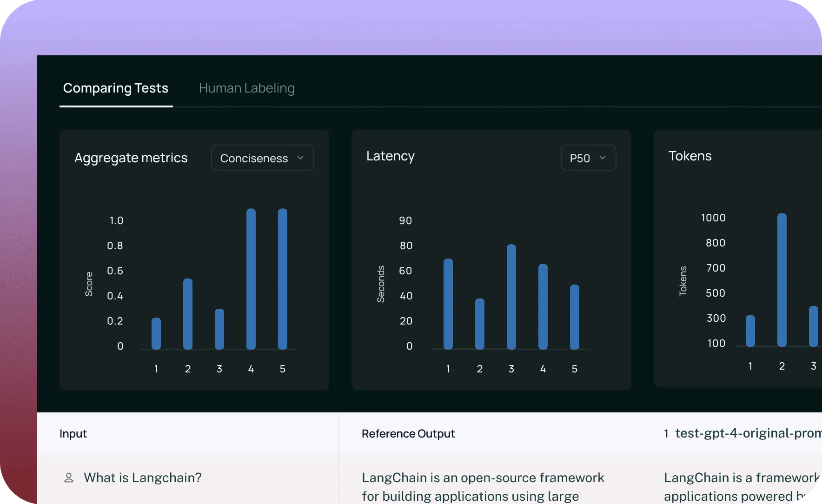Viewport: 822px width, 504px height.
Task: Select bar 2 in the Tokens chart
Action: 782,280
